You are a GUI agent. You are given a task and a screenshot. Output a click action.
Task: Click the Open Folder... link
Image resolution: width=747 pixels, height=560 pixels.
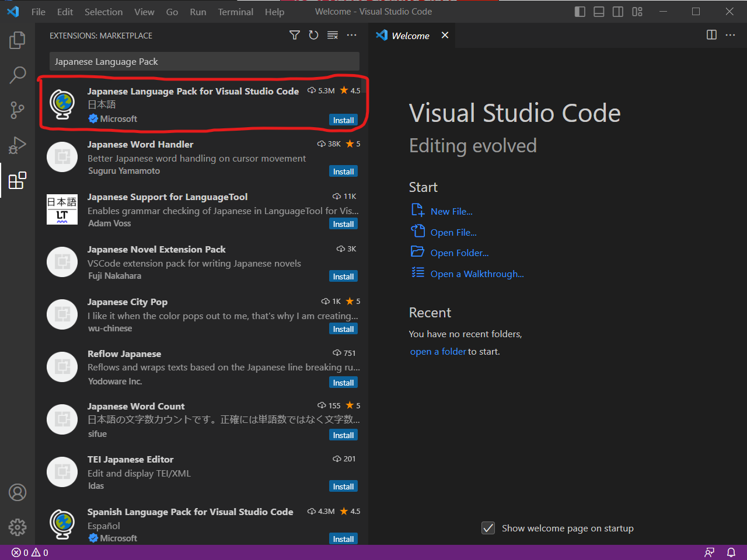pos(459,253)
